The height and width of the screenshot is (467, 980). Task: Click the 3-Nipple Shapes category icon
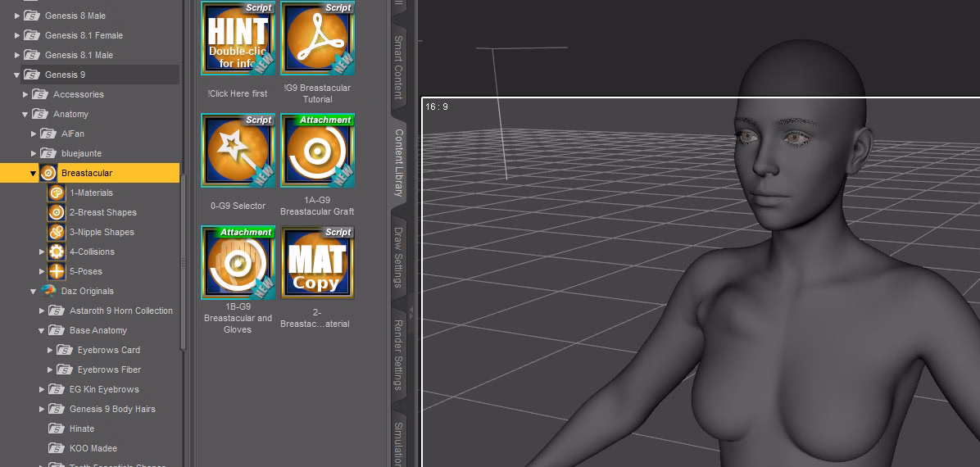pyautogui.click(x=57, y=232)
